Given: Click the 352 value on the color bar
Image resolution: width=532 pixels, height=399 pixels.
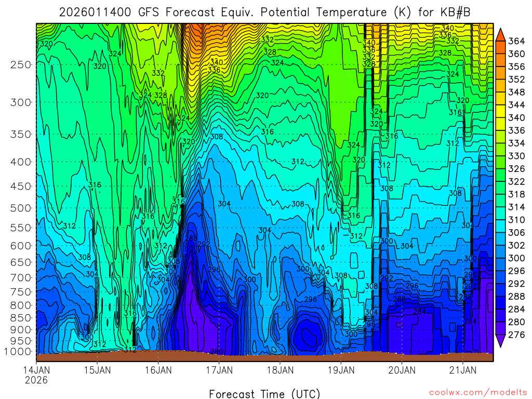Looking at the screenshot, I should [x=516, y=79].
